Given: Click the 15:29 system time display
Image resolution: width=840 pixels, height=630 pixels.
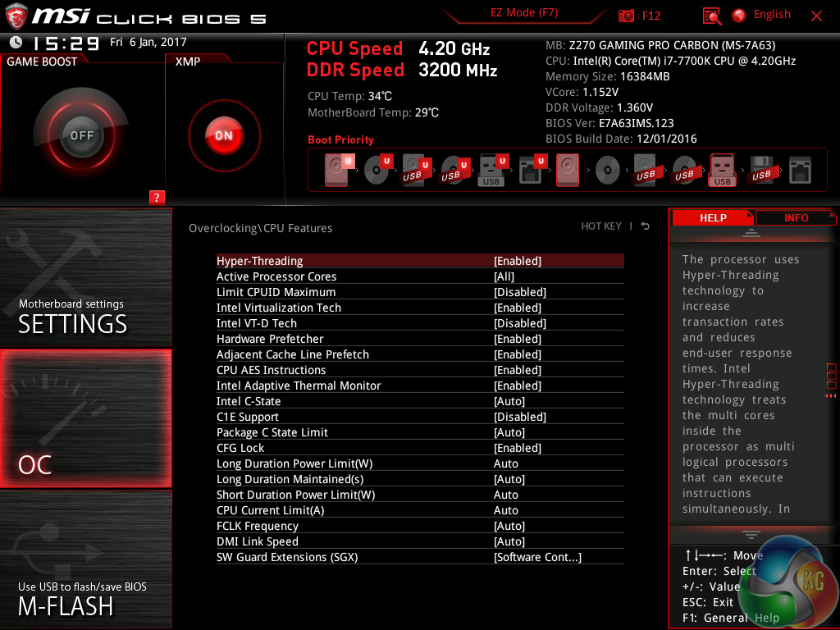Looking at the screenshot, I should (x=66, y=43).
